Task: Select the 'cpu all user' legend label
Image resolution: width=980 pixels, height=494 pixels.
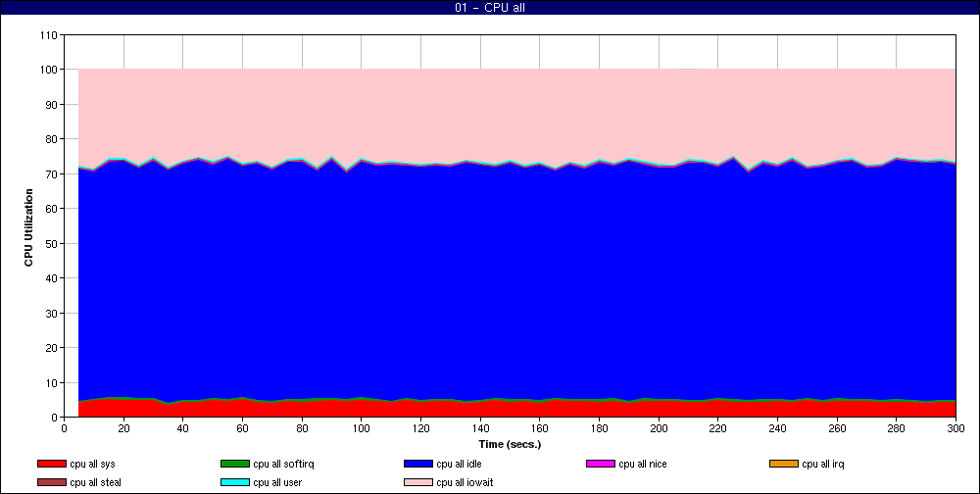Action: tap(277, 482)
